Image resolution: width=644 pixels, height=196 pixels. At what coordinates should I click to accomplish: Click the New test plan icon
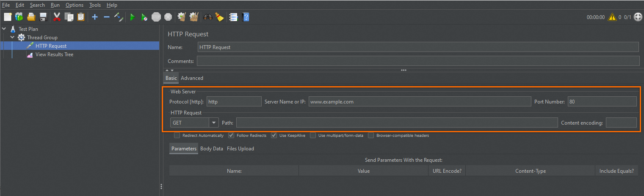pos(8,17)
